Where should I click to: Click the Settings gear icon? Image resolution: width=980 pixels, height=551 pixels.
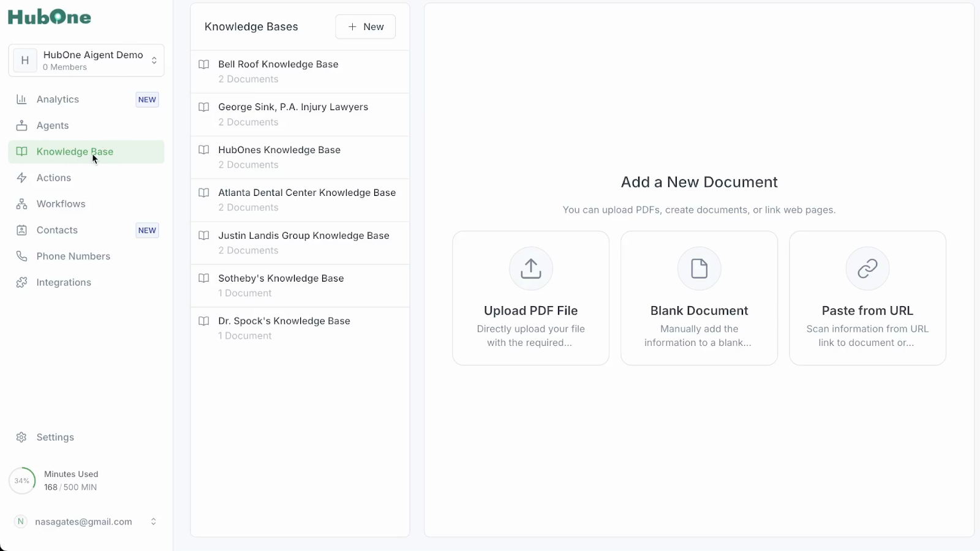coord(21,437)
